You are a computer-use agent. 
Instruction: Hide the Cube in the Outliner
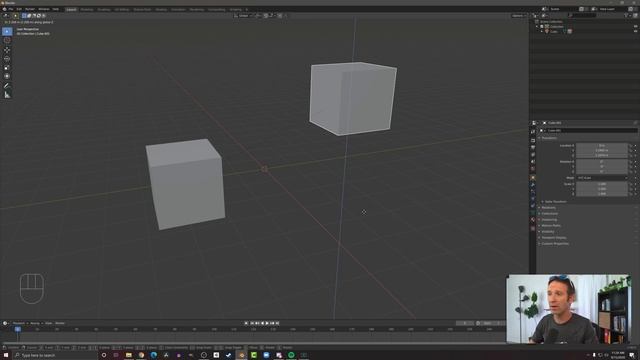[636, 31]
